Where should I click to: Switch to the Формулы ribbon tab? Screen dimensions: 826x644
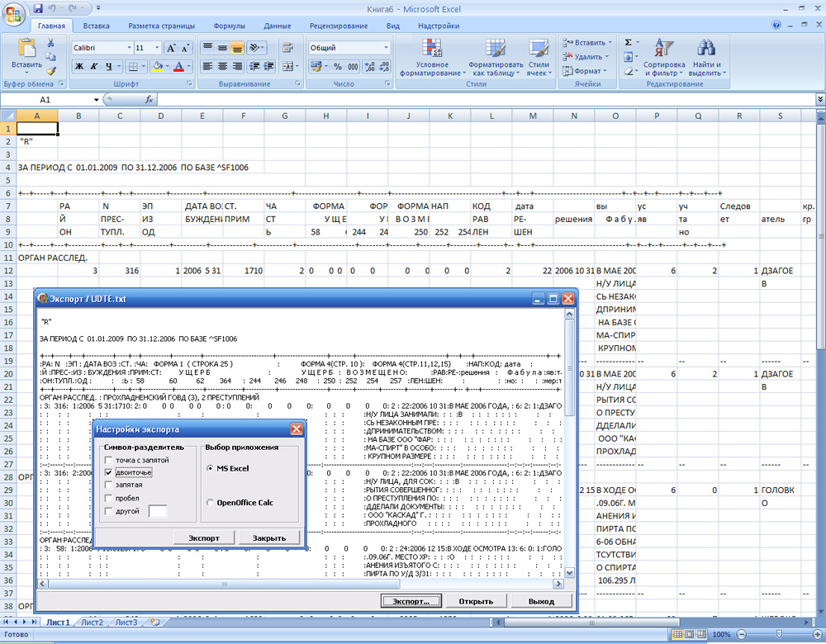(229, 26)
